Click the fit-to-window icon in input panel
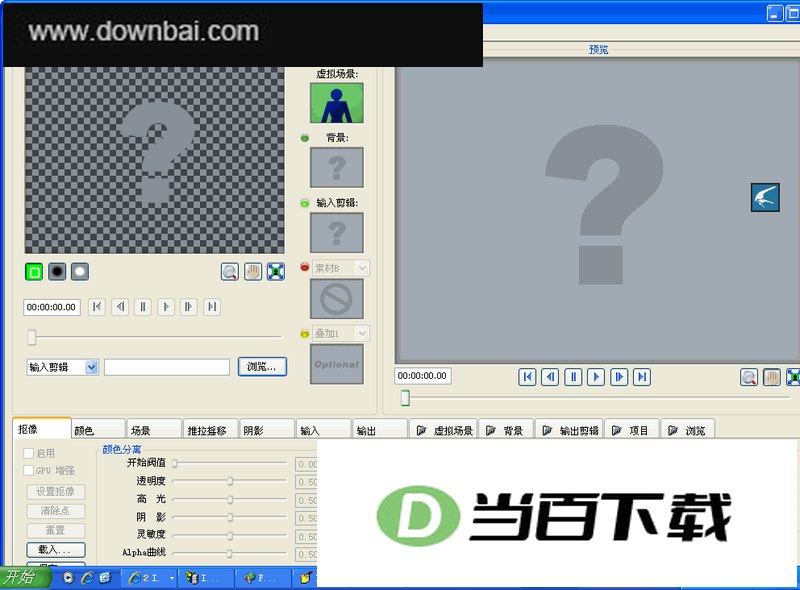 pos(276,272)
